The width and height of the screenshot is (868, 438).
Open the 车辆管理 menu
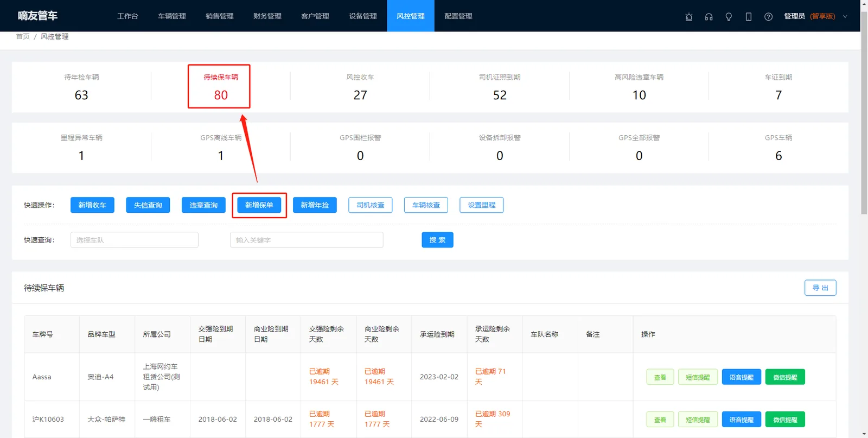click(x=172, y=16)
